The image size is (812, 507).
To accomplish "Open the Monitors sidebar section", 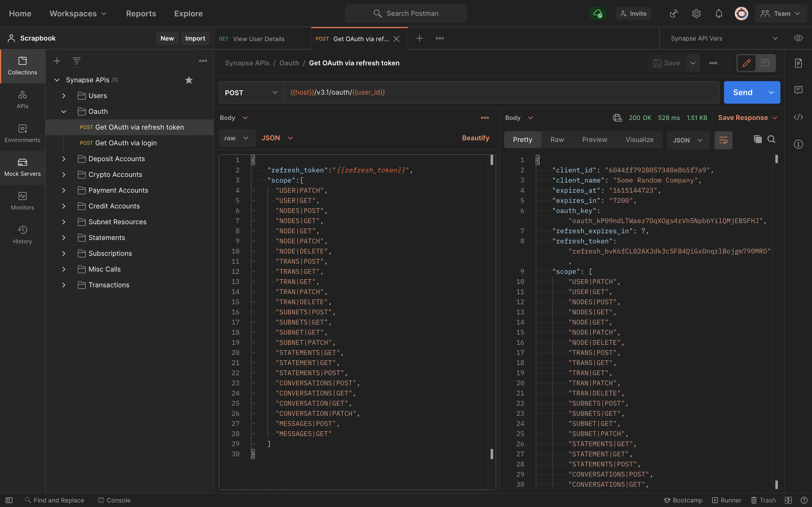I will tap(23, 201).
